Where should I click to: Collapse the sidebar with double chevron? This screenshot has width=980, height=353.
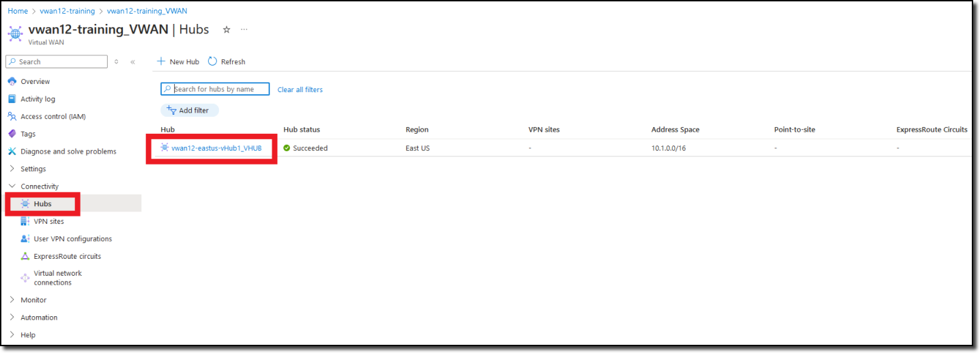[x=132, y=62]
